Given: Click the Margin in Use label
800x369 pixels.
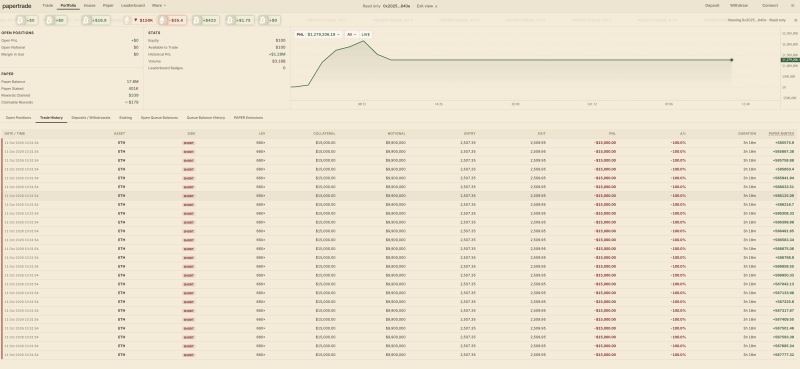Looking at the screenshot, I should (x=12, y=54).
